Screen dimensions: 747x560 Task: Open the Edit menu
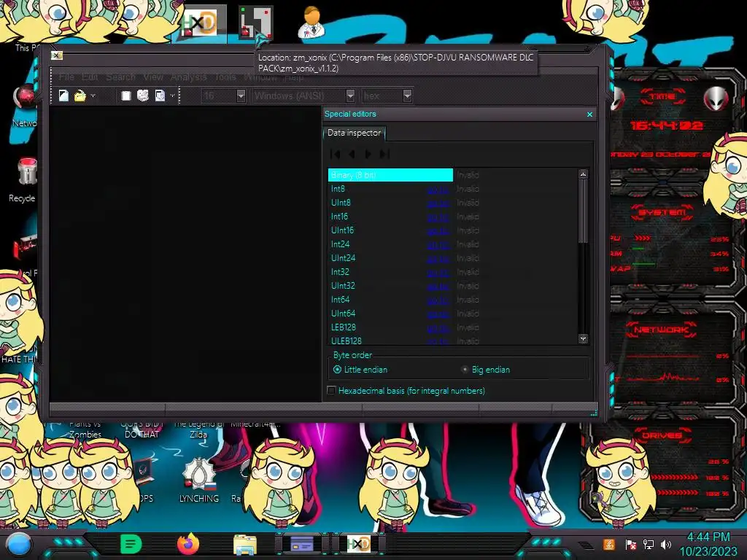coord(90,77)
